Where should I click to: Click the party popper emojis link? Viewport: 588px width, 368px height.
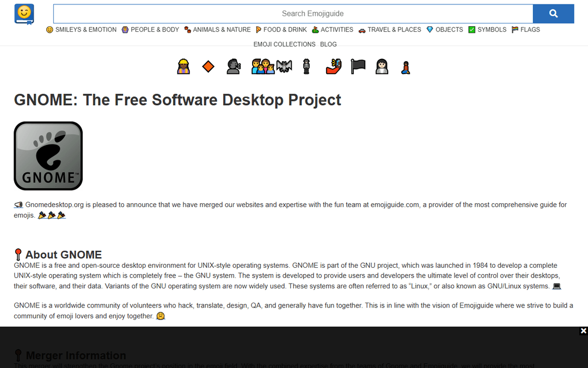pyautogui.click(x=52, y=215)
